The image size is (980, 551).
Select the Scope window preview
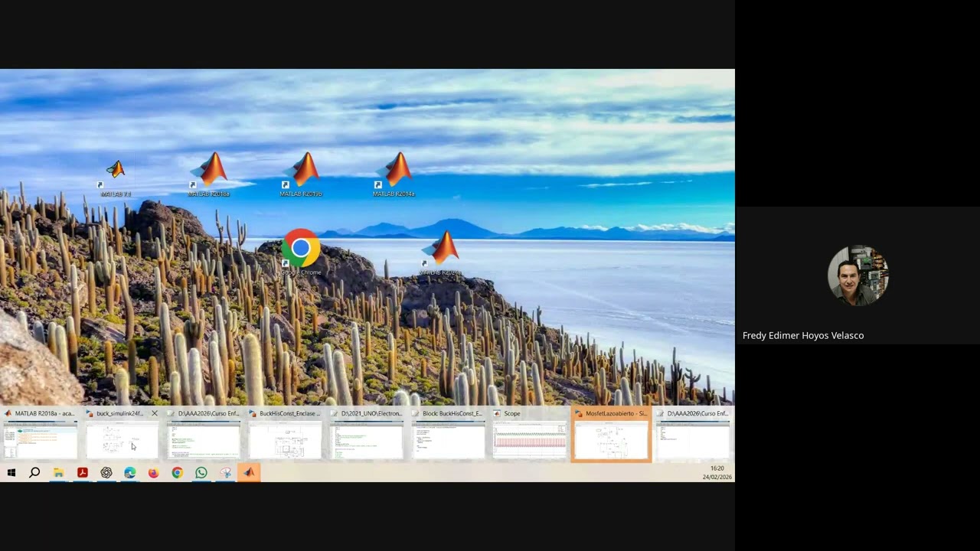click(530, 434)
